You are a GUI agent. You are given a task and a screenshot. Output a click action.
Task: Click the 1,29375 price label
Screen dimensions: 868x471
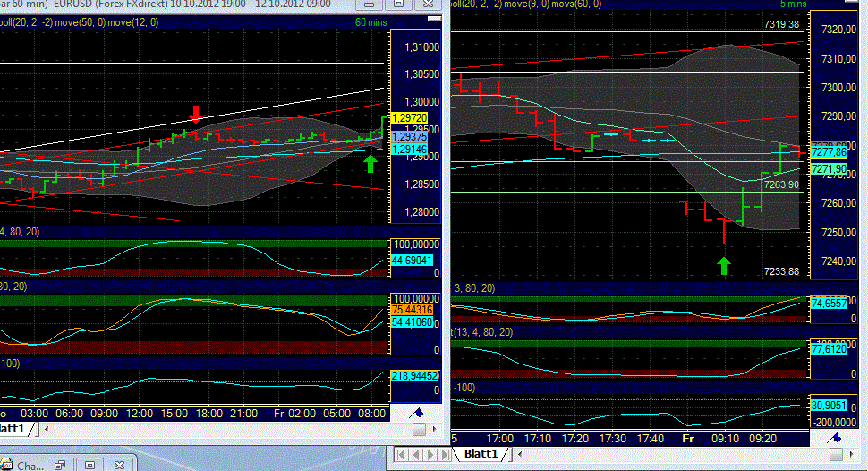pos(409,137)
